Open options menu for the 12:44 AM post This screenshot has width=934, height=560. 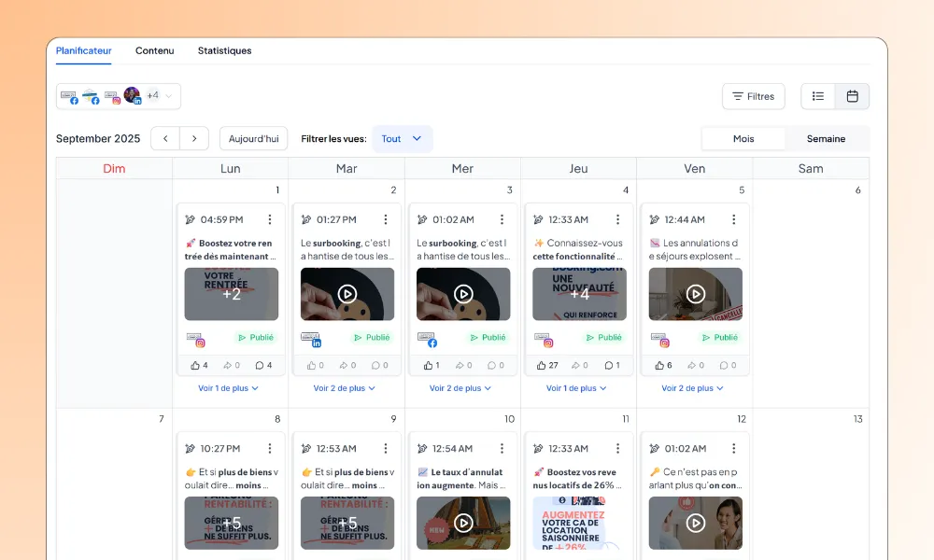[x=734, y=219]
